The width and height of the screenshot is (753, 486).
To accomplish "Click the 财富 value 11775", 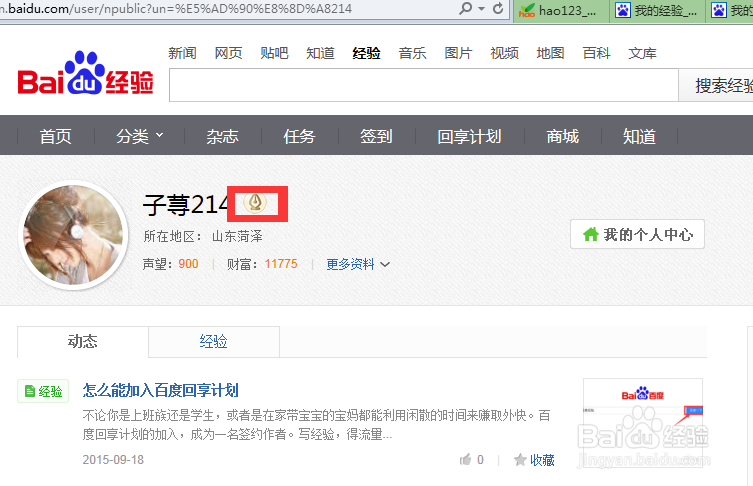I will pyautogui.click(x=281, y=264).
